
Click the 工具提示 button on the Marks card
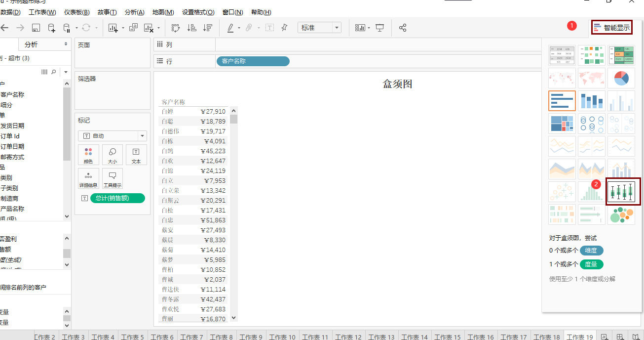pos(113,178)
